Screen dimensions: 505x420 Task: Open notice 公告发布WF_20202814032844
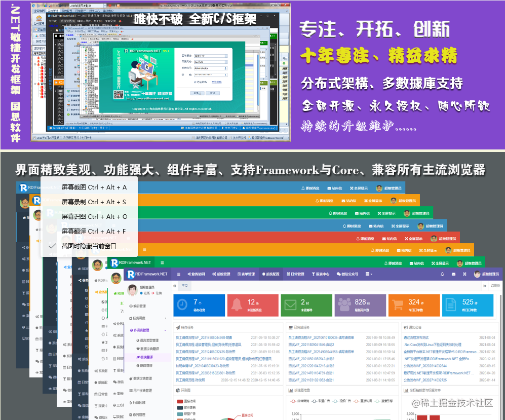tap(425, 366)
